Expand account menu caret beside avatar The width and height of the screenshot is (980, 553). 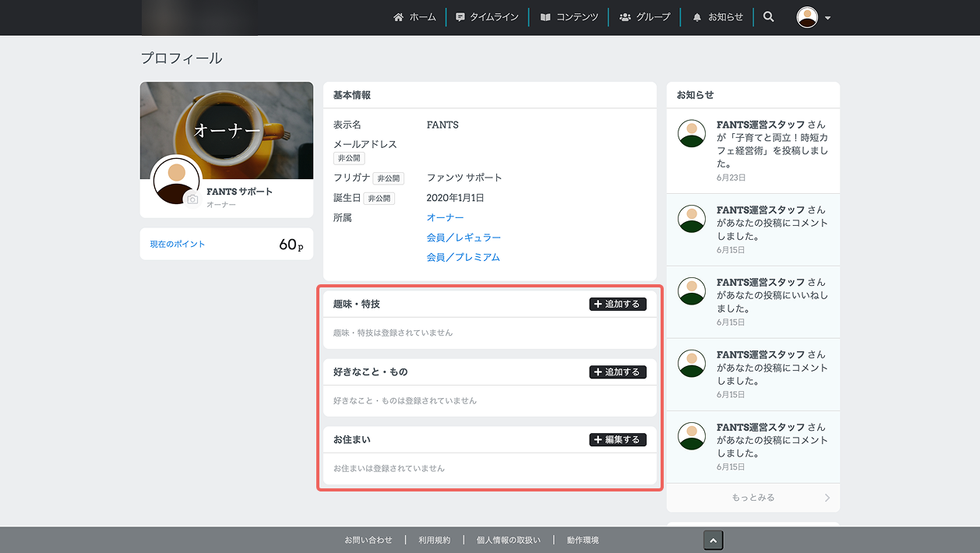827,18
